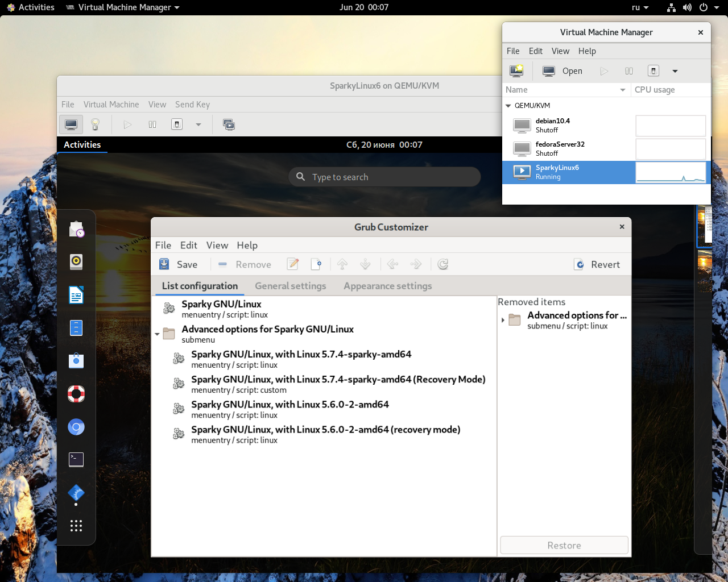Viewport: 728px width, 582px height.
Task: Expand Advanced options in Removed items
Action: click(503, 321)
